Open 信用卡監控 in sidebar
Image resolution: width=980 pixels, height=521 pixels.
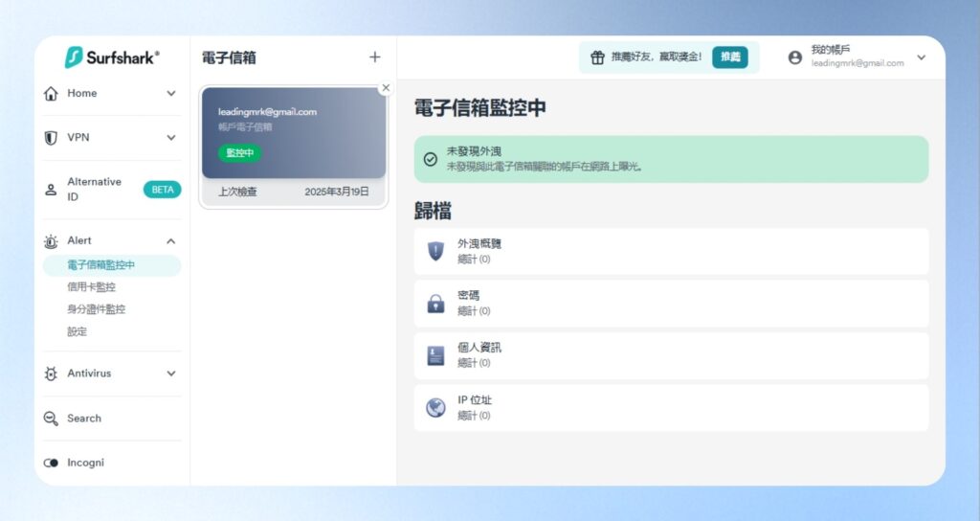pos(91,287)
